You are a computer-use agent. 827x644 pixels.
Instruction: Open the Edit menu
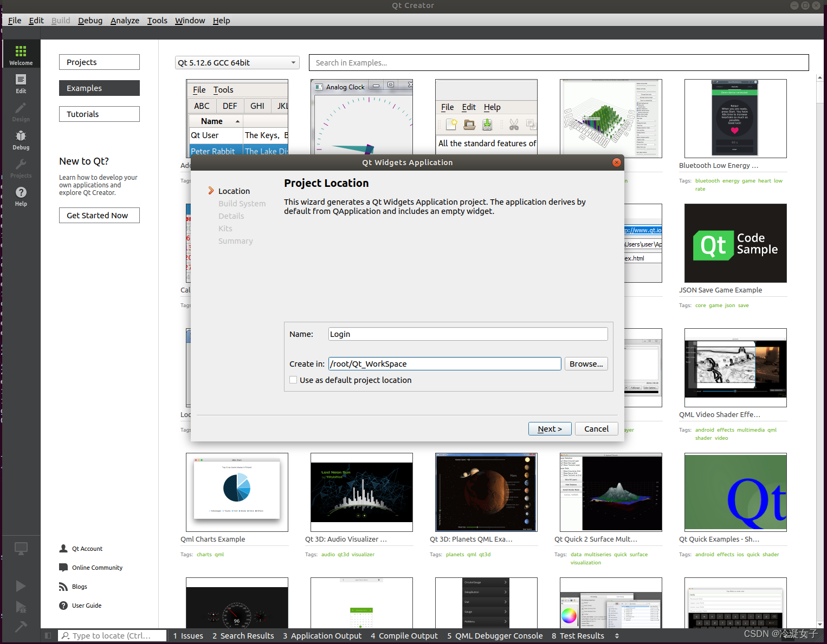point(36,21)
